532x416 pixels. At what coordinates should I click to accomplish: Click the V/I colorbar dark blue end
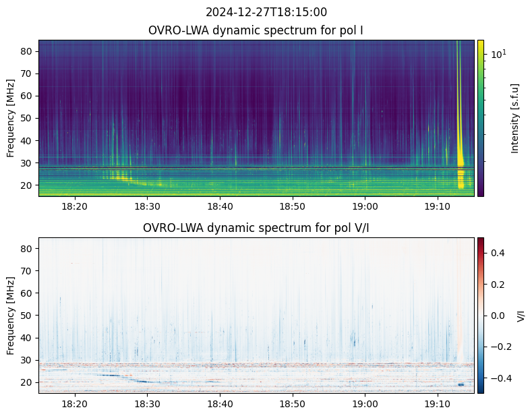tap(481, 390)
